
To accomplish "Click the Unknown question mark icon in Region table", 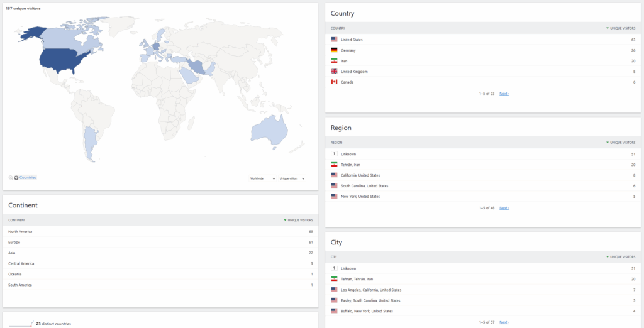I will pyautogui.click(x=335, y=154).
